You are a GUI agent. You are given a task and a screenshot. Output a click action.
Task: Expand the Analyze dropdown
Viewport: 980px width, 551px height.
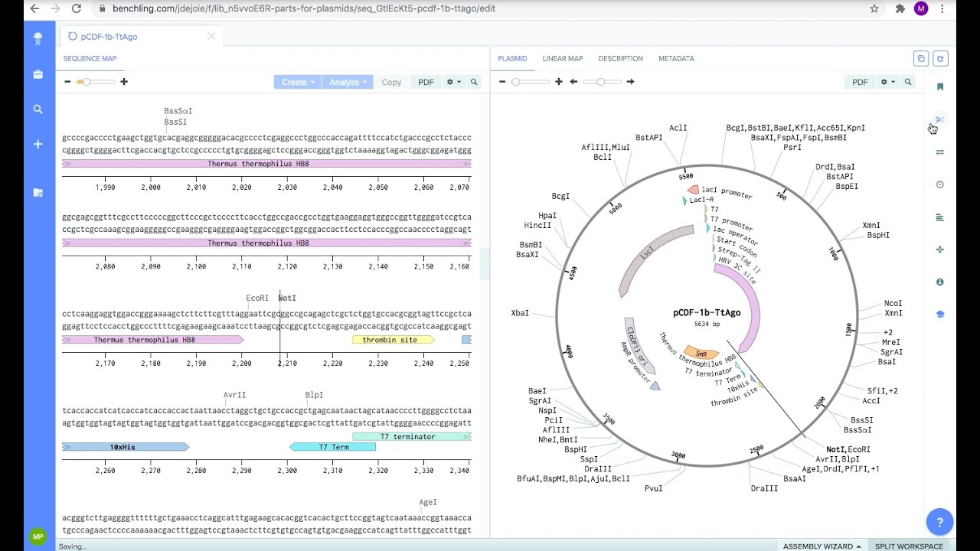[x=348, y=82]
